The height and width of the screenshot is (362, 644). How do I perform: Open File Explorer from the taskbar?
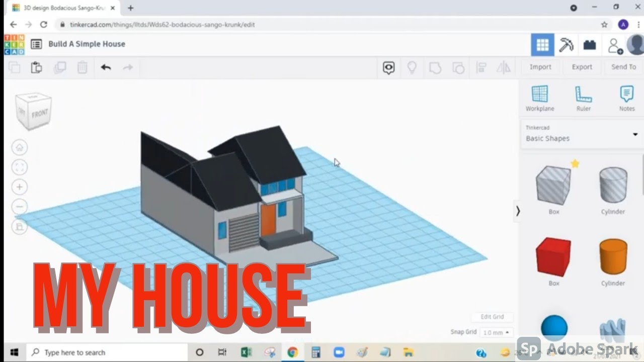pos(408,352)
